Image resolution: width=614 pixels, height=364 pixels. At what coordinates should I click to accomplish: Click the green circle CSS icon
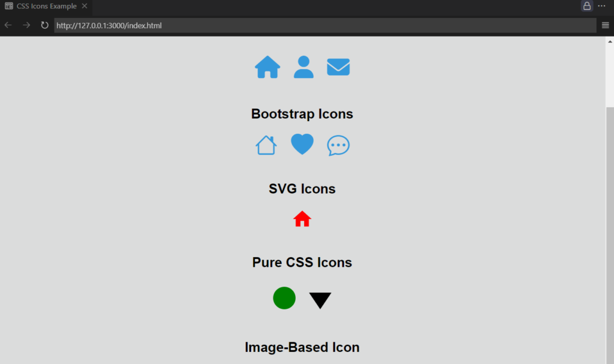point(284,298)
